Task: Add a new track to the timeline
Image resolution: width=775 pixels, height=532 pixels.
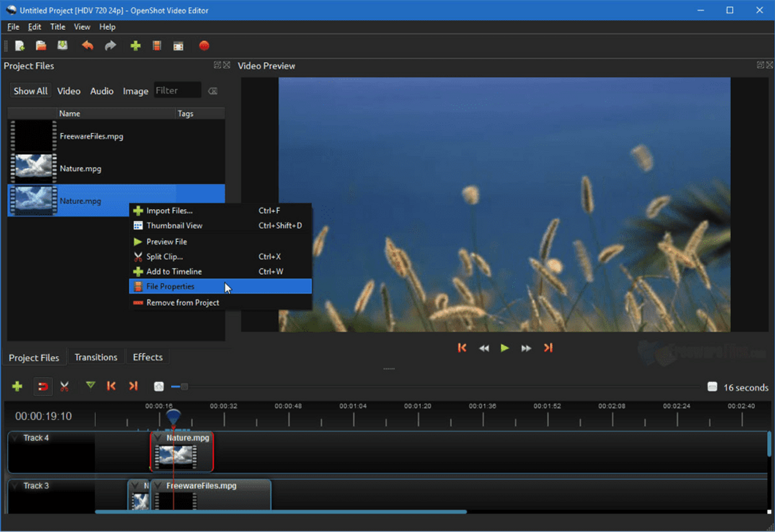Action: [17, 386]
